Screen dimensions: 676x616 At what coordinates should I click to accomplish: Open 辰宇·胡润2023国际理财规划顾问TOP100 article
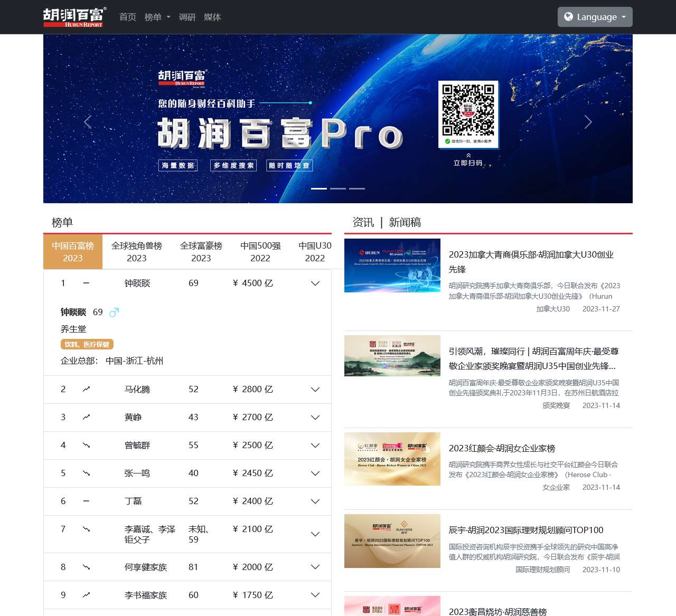(x=526, y=530)
